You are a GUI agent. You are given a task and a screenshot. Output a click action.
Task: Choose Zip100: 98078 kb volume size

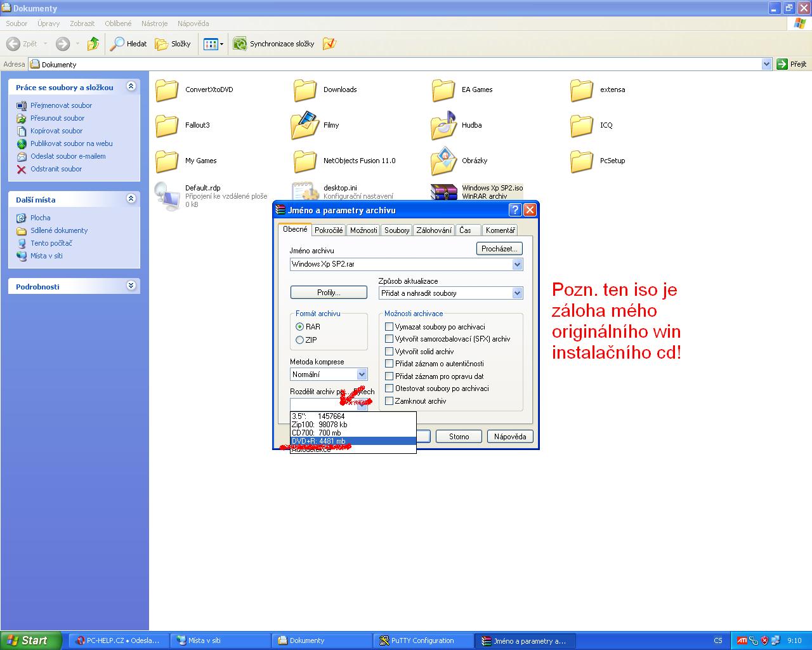[353, 425]
